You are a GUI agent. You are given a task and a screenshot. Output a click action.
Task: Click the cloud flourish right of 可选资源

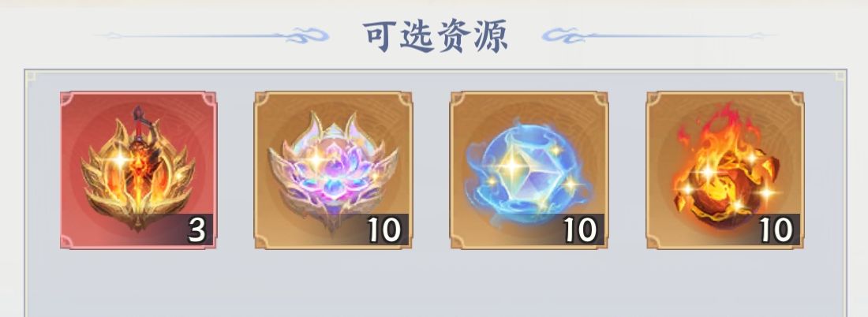pyautogui.click(x=659, y=36)
